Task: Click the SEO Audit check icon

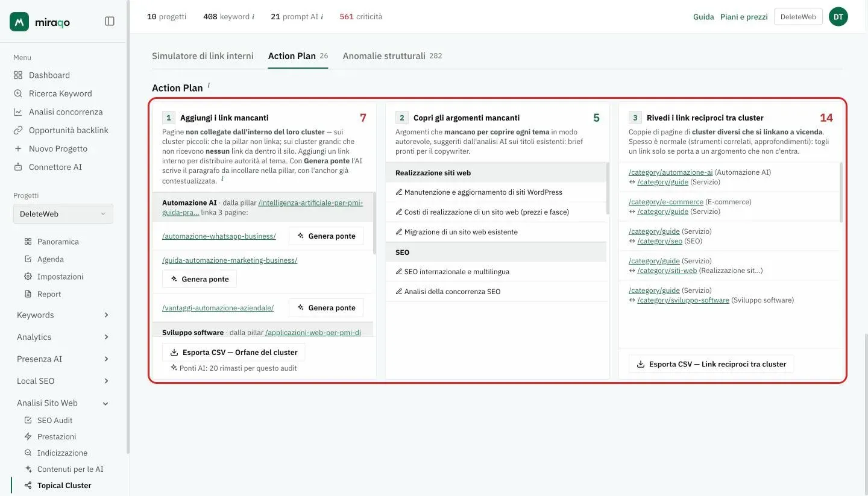Action: pyautogui.click(x=28, y=420)
